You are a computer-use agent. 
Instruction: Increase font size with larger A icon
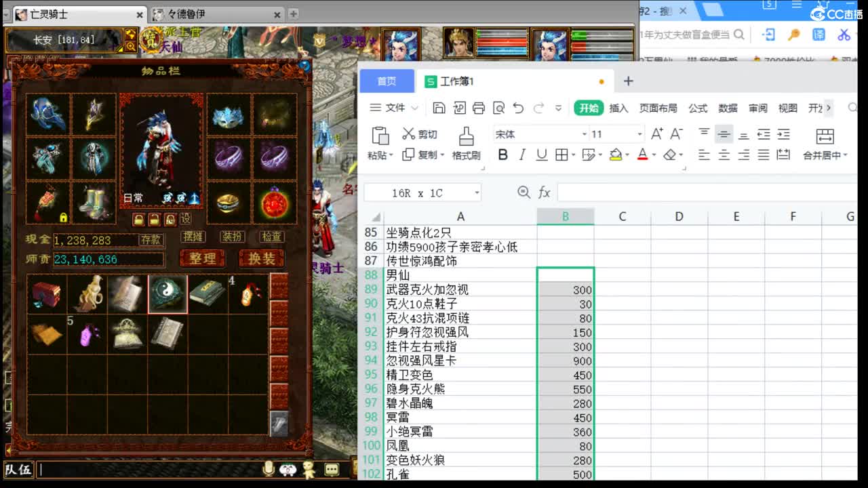point(656,134)
